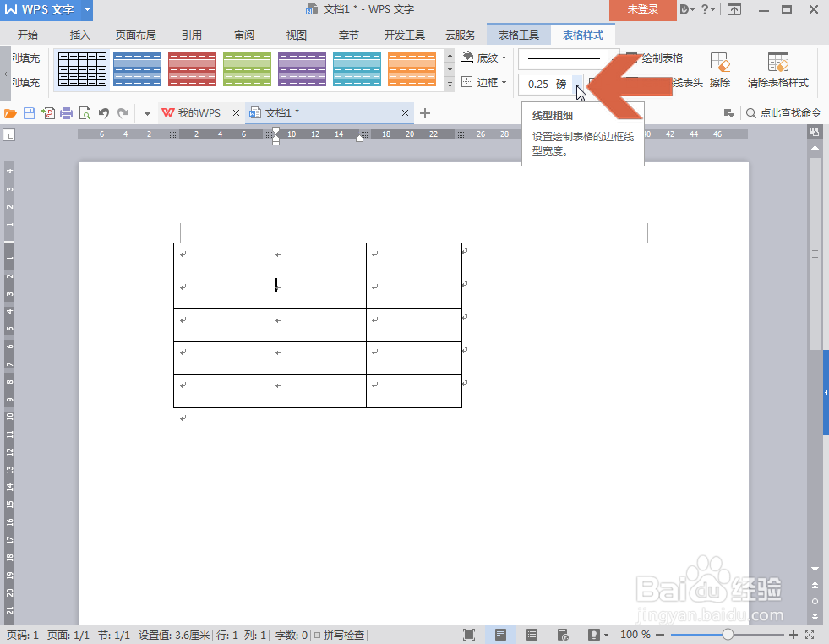Click the tab stop selector at ruler corner
This screenshot has width=829, height=644.
(x=9, y=135)
